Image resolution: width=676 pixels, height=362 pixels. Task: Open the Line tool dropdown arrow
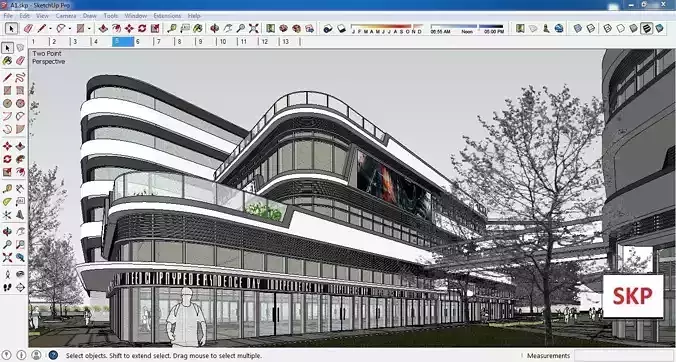pyautogui.click(x=50, y=28)
